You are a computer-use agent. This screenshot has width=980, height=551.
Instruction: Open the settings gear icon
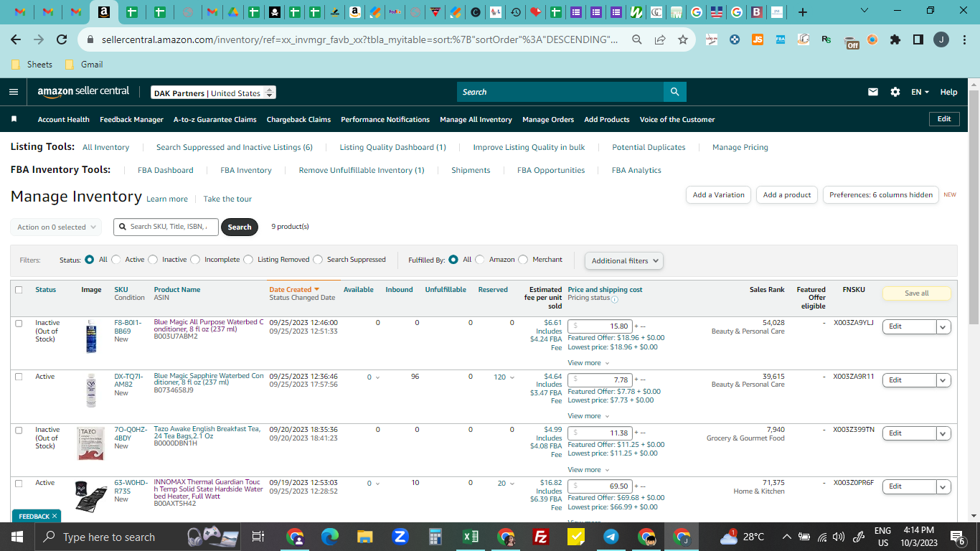pos(895,92)
